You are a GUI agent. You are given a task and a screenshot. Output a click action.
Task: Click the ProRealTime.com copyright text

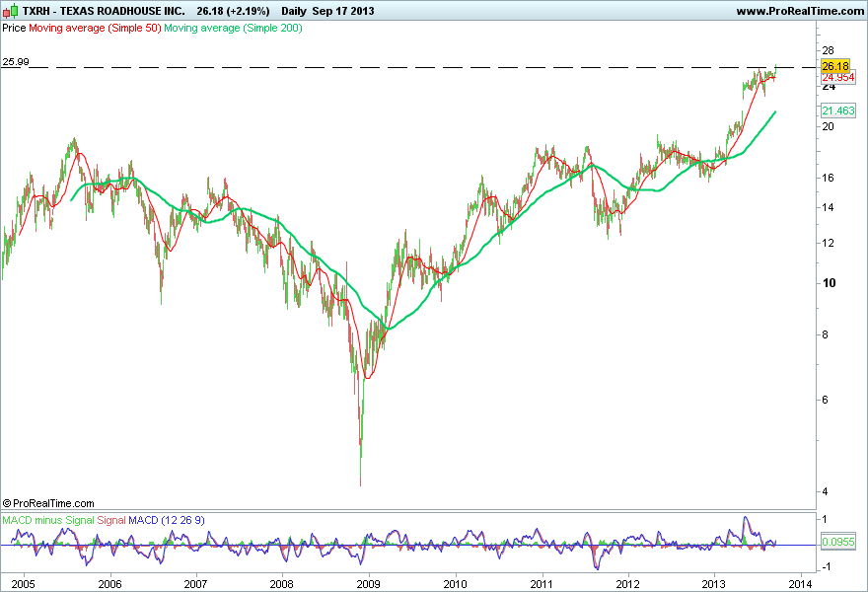[48, 503]
